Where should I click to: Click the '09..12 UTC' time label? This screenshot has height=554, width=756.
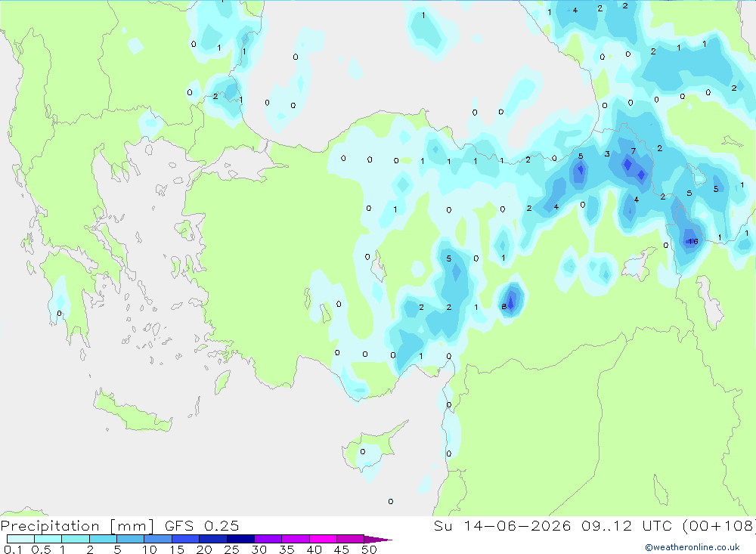[x=627, y=526]
